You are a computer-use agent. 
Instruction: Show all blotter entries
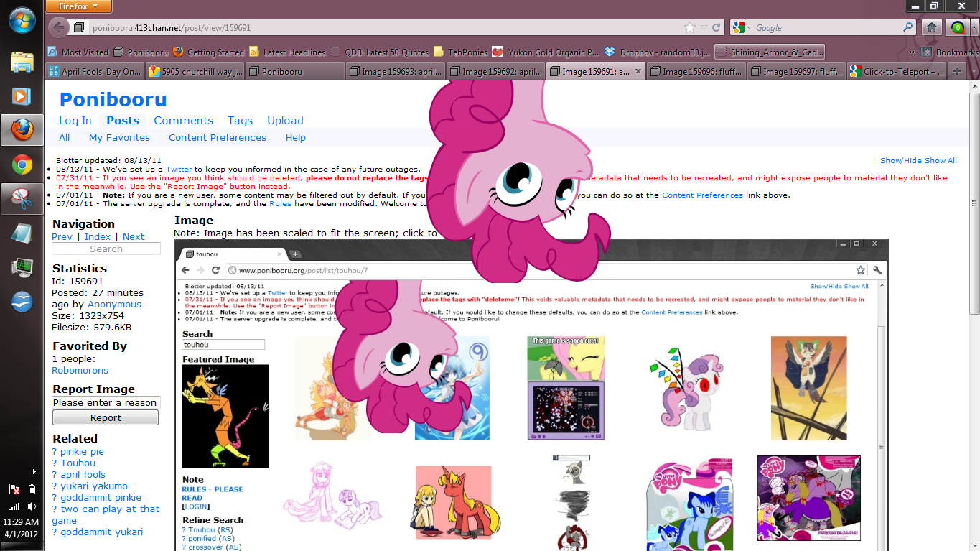[x=941, y=160]
